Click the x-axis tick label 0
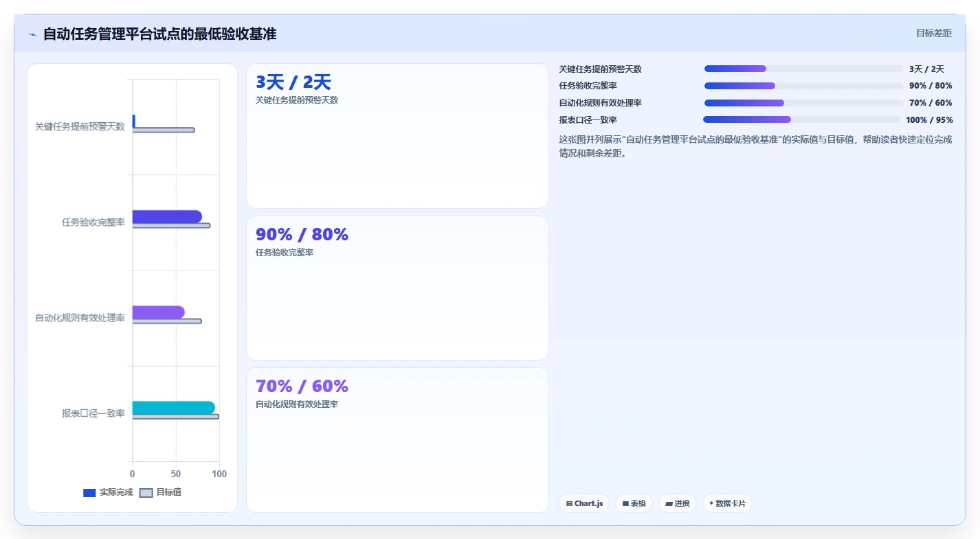 (x=133, y=474)
